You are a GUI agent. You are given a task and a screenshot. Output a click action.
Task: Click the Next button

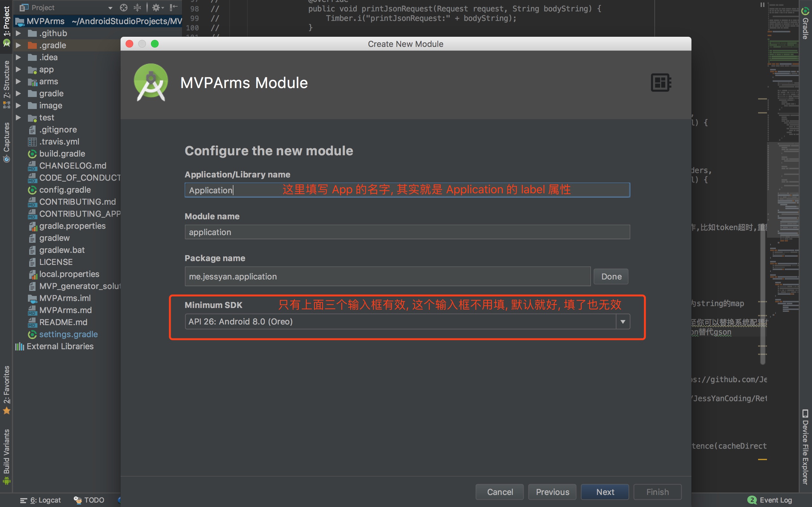[x=605, y=492]
